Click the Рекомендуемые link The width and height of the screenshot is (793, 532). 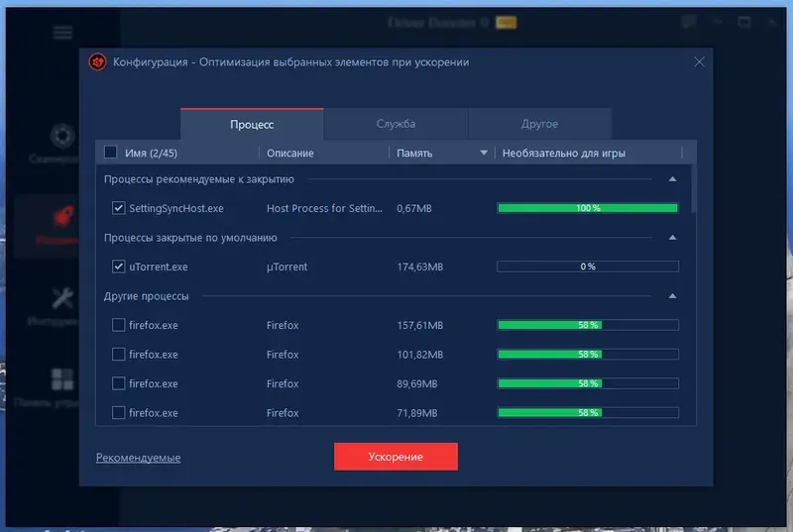tap(138, 458)
